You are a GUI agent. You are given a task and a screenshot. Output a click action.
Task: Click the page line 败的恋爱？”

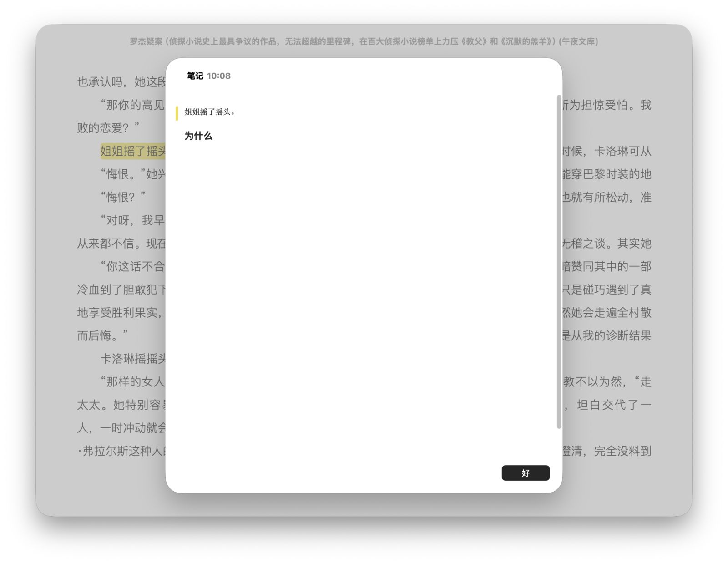tap(108, 128)
